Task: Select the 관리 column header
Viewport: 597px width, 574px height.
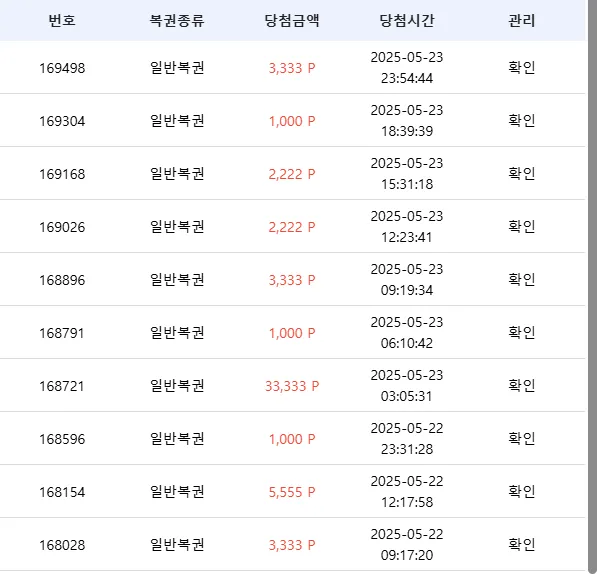Action: click(522, 20)
